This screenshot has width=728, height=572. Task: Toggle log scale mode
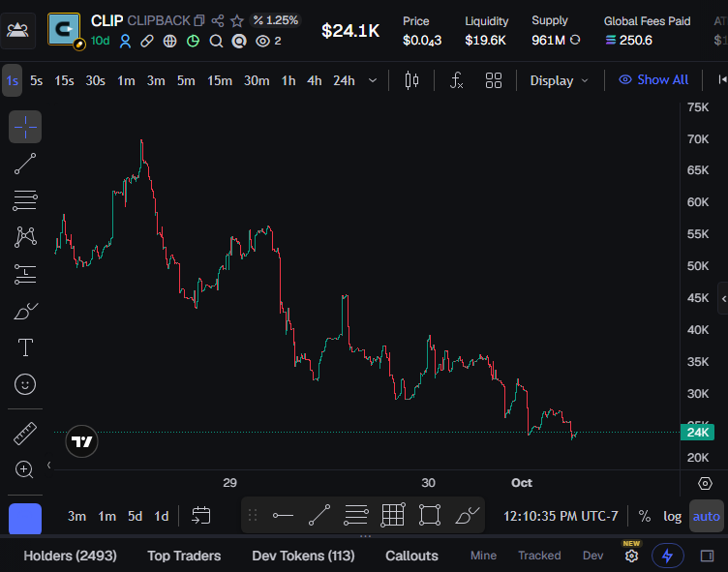[672, 516]
